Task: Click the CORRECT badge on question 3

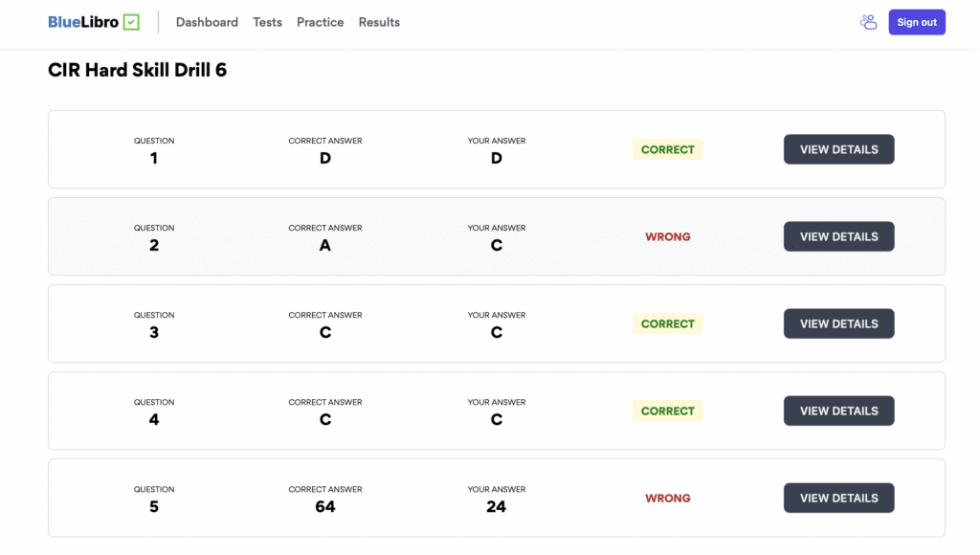Action: pyautogui.click(x=667, y=323)
